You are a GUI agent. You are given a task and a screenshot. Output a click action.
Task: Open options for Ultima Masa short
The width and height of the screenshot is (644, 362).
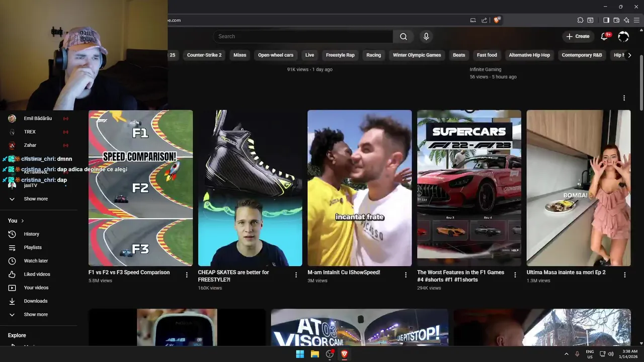(624, 275)
